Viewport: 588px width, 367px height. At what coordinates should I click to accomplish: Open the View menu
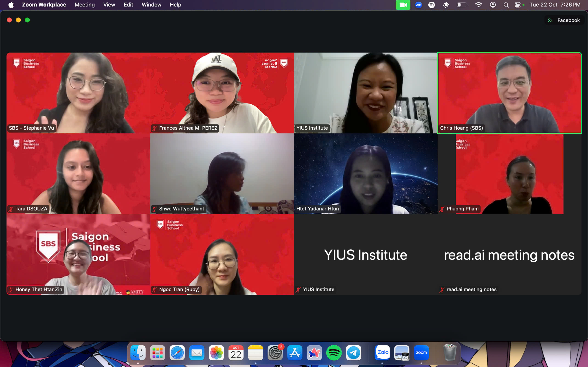[109, 5]
